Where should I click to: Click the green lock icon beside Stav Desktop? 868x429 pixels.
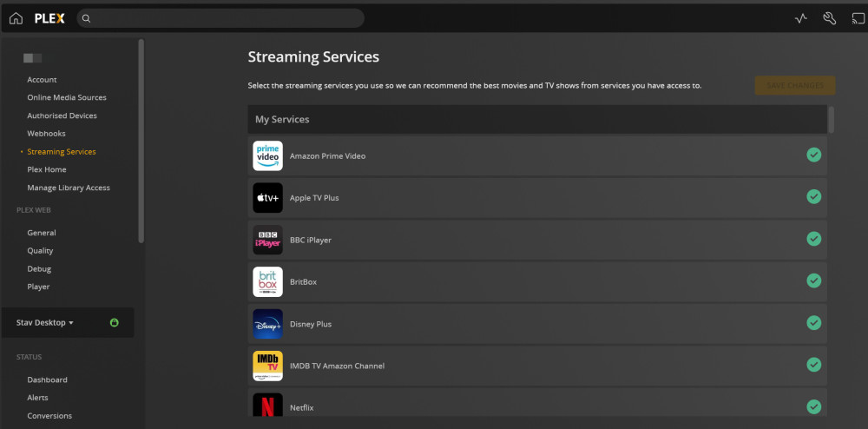[x=115, y=323]
